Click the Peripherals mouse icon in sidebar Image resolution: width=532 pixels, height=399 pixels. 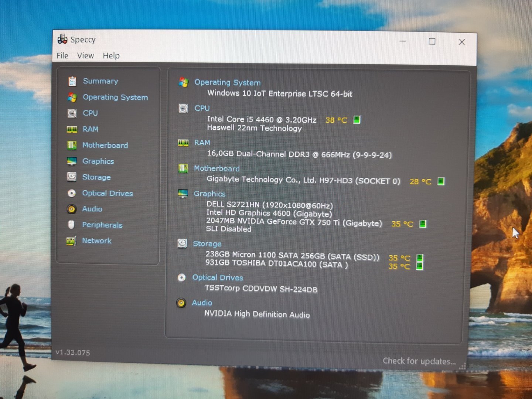coord(71,225)
